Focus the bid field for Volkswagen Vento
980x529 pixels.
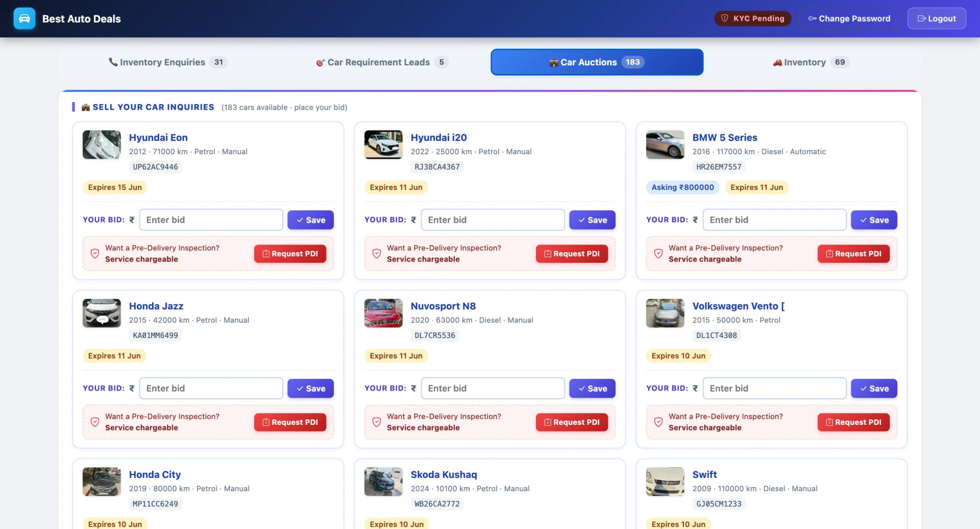click(x=775, y=388)
